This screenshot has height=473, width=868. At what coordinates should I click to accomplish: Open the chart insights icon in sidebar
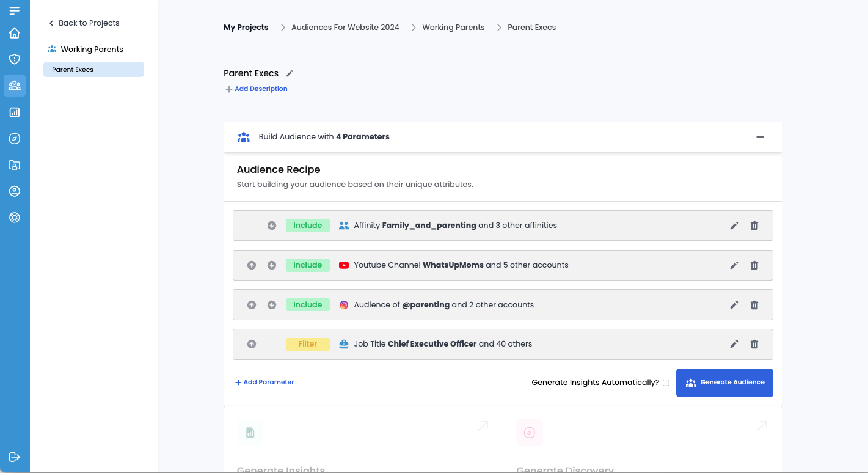tap(15, 112)
